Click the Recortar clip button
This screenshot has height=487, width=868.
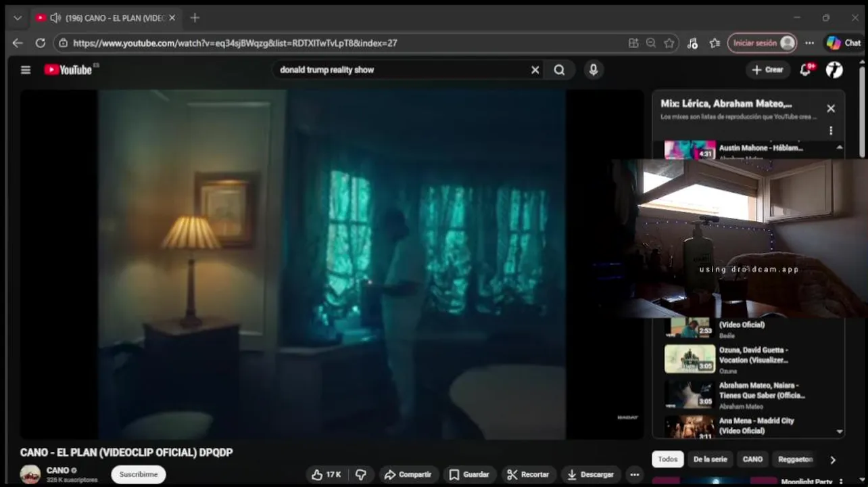528,475
